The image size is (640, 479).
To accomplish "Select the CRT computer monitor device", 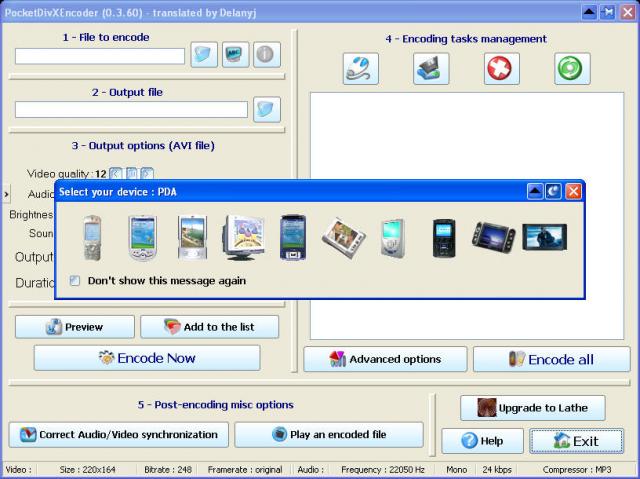I will [x=244, y=238].
